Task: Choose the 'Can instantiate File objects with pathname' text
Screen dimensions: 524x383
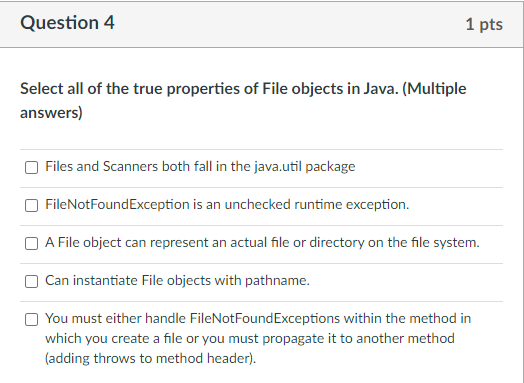Action: pos(177,280)
